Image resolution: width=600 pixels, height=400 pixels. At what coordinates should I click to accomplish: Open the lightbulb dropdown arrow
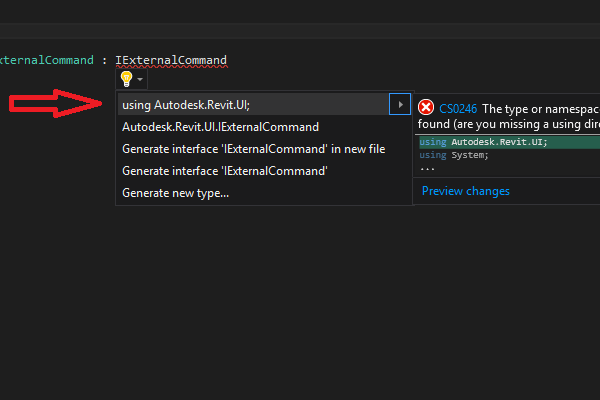tap(140, 79)
